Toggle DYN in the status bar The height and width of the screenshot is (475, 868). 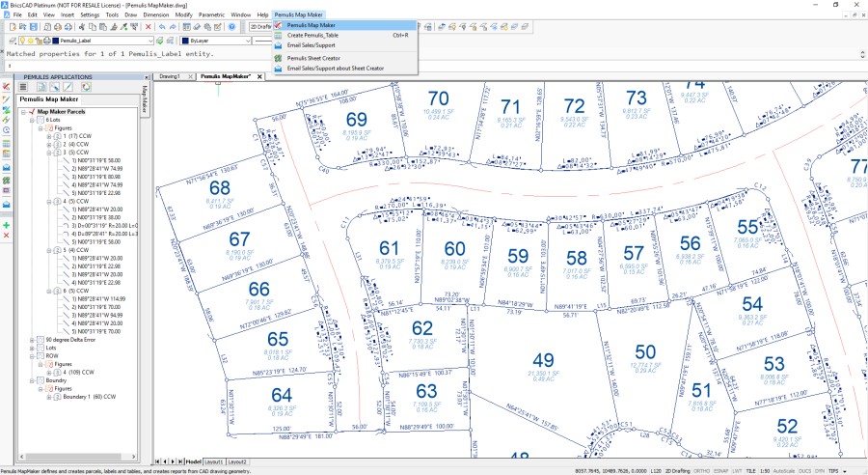tap(819, 470)
